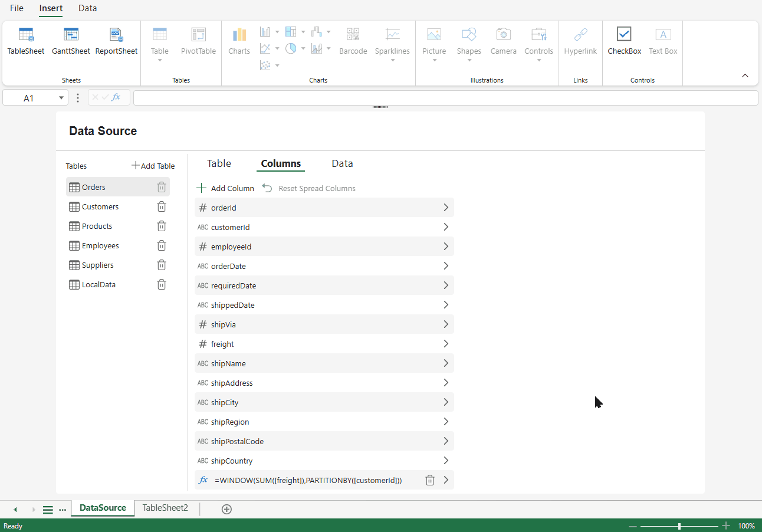Select the DataSource sheet tab
The image size is (762, 532).
tap(103, 508)
